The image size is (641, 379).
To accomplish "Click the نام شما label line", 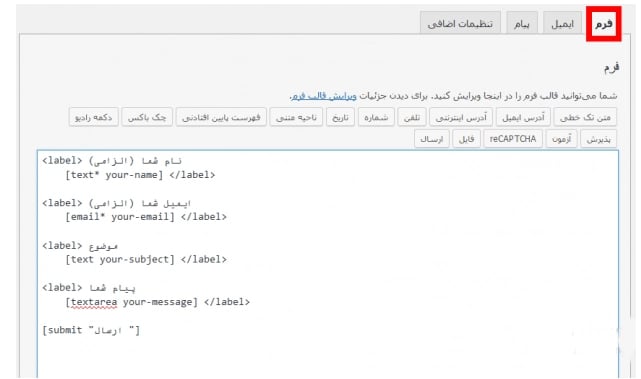I will pos(112,161).
